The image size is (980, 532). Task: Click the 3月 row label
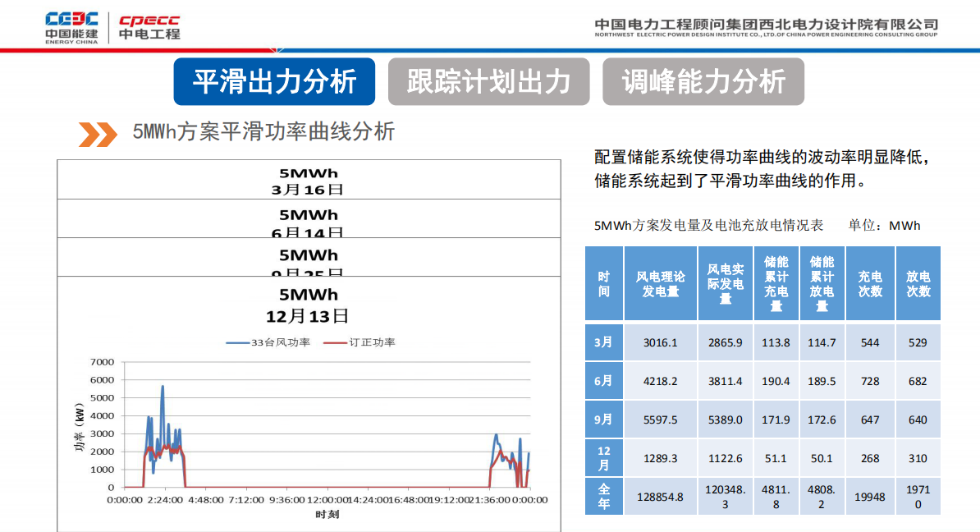click(x=603, y=342)
